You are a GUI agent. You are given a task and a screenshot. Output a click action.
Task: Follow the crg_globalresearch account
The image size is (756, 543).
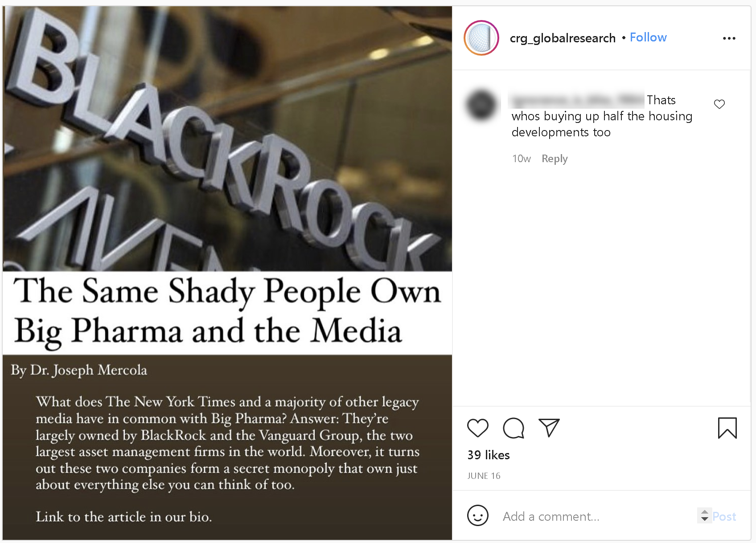coord(648,37)
